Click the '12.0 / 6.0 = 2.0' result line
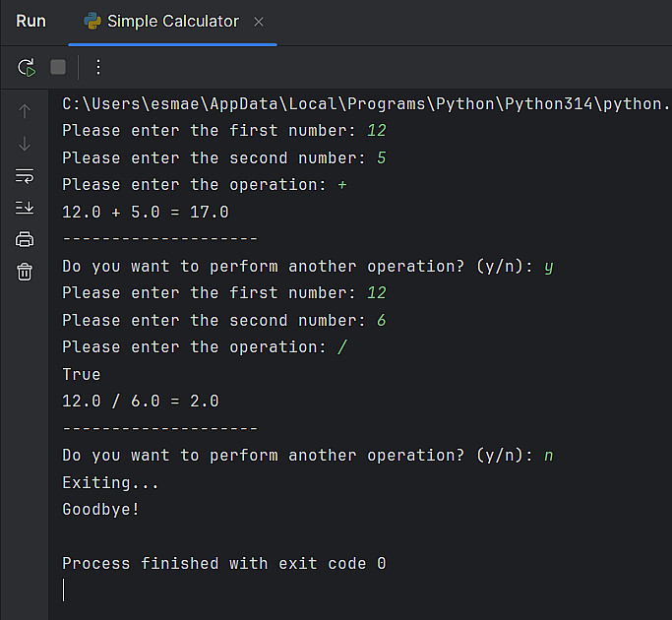Image resolution: width=672 pixels, height=620 pixels. pyautogui.click(x=140, y=402)
